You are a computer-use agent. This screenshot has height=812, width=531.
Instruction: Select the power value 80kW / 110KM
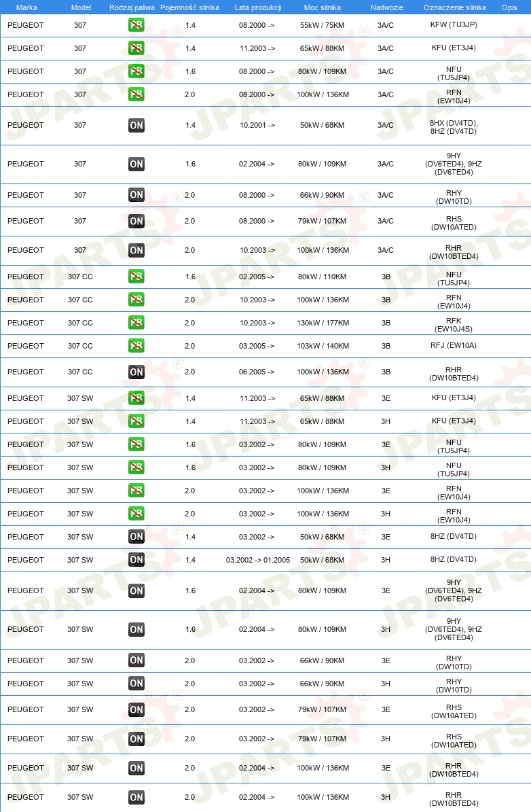pyautogui.click(x=322, y=277)
